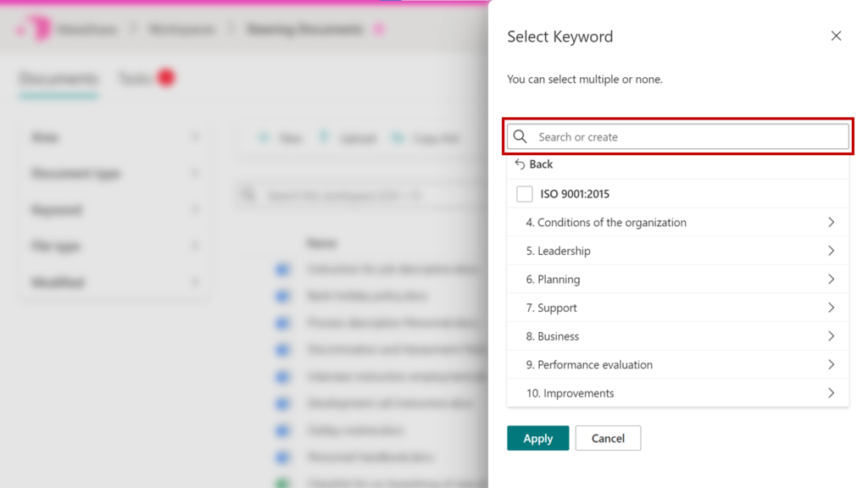Screen dimensions: 868x488
Task: Tick the ISO 9001:2015 checkbox
Action: (524, 194)
